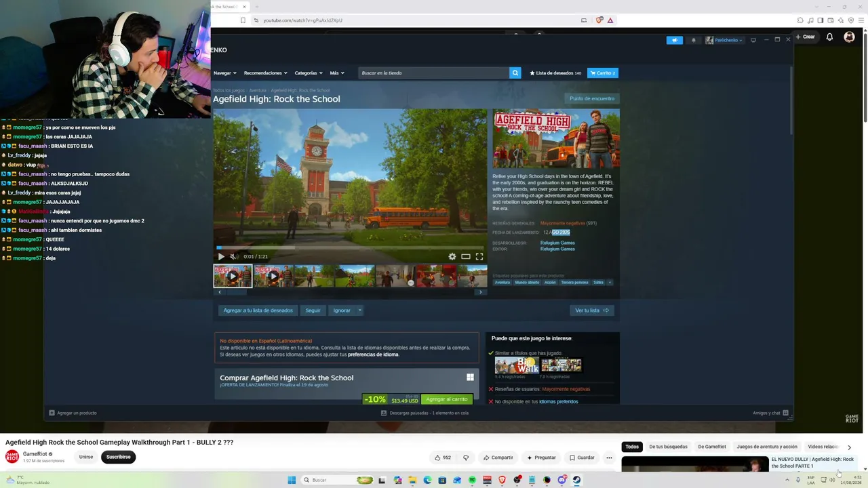
Task: Click the Guardar button
Action: coord(583,457)
